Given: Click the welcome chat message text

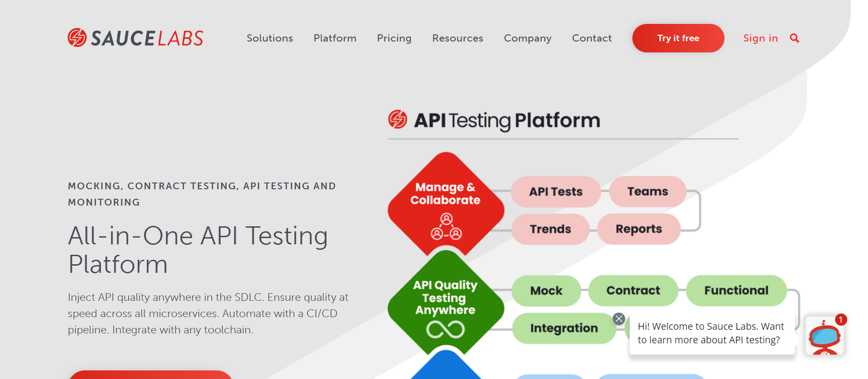Looking at the screenshot, I should (x=711, y=333).
